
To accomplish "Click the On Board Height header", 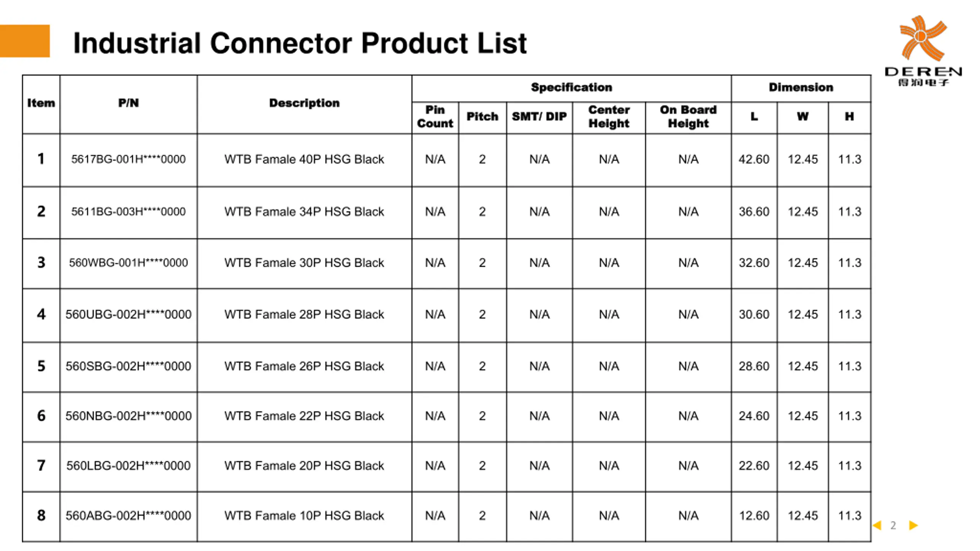I will point(688,117).
